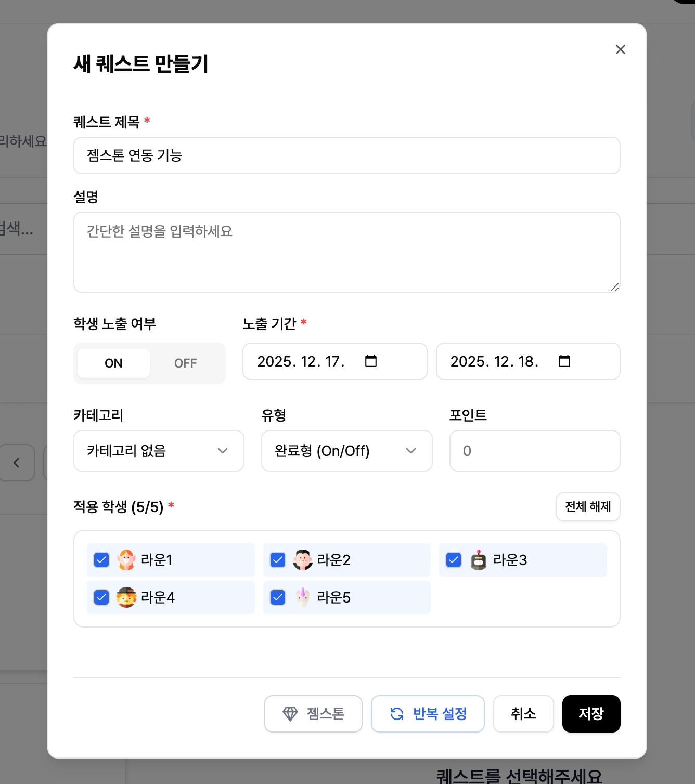Screen dimensions: 695x784
Task: Focus the 포인트 points input field
Action: click(535, 451)
